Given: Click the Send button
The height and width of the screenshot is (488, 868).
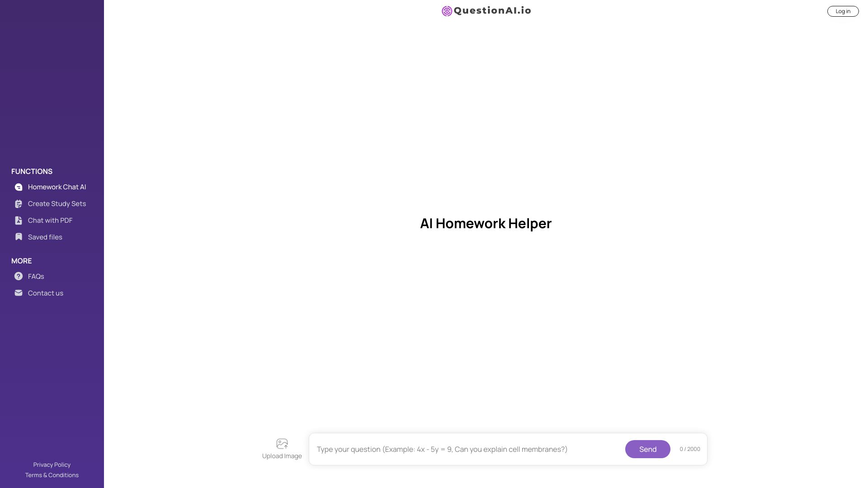Looking at the screenshot, I should click(x=647, y=449).
